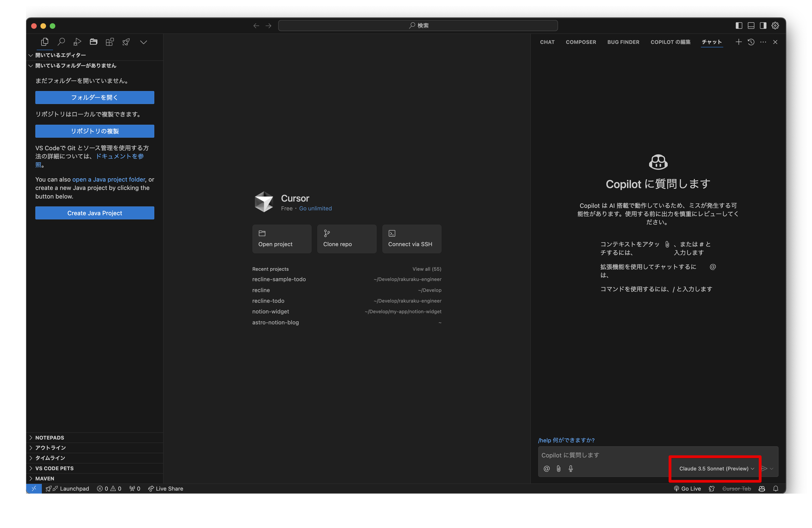Screen dimensions: 812x528
Task: Toggle Cursor Tab in status bar
Action: pos(737,489)
